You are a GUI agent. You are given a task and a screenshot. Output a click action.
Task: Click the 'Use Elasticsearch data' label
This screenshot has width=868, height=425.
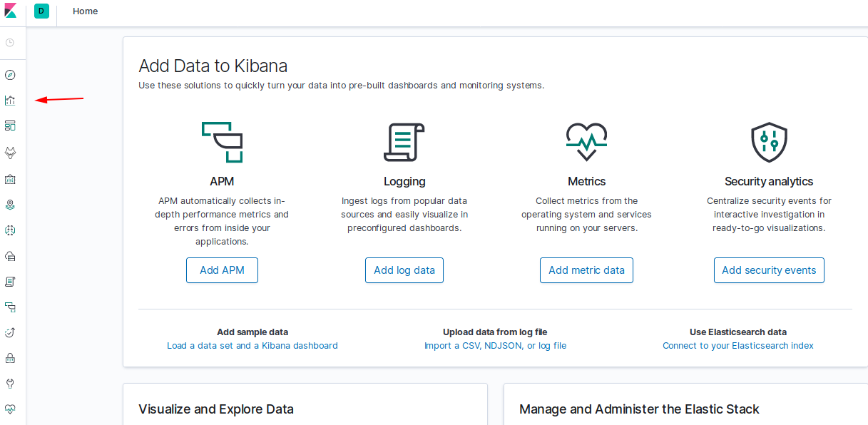coord(738,332)
